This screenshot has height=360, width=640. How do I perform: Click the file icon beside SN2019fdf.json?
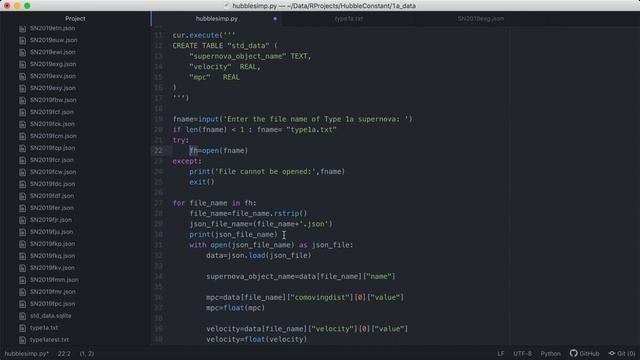click(22, 196)
